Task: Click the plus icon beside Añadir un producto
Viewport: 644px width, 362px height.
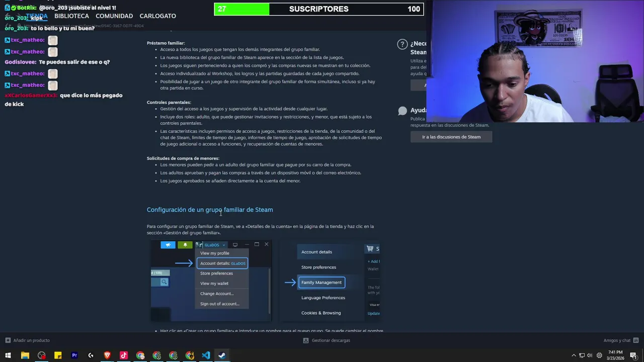Action: point(8,340)
